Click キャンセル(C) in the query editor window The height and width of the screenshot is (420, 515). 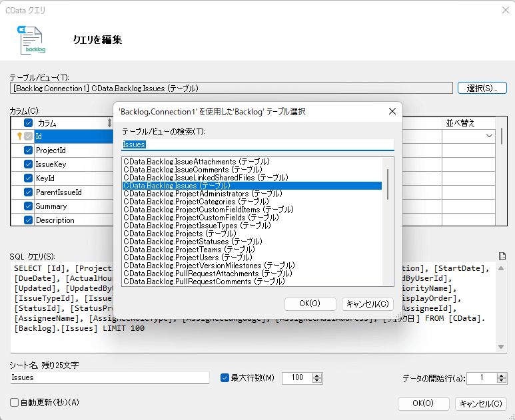pyautogui.click(x=481, y=403)
